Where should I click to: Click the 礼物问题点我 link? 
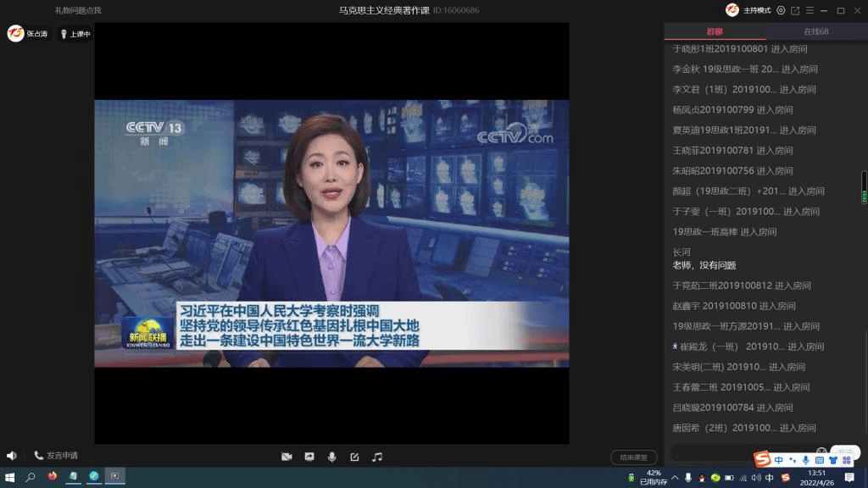coord(78,10)
